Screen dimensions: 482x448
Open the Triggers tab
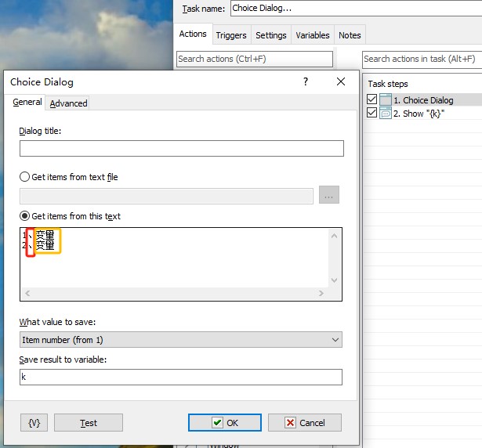coord(231,35)
